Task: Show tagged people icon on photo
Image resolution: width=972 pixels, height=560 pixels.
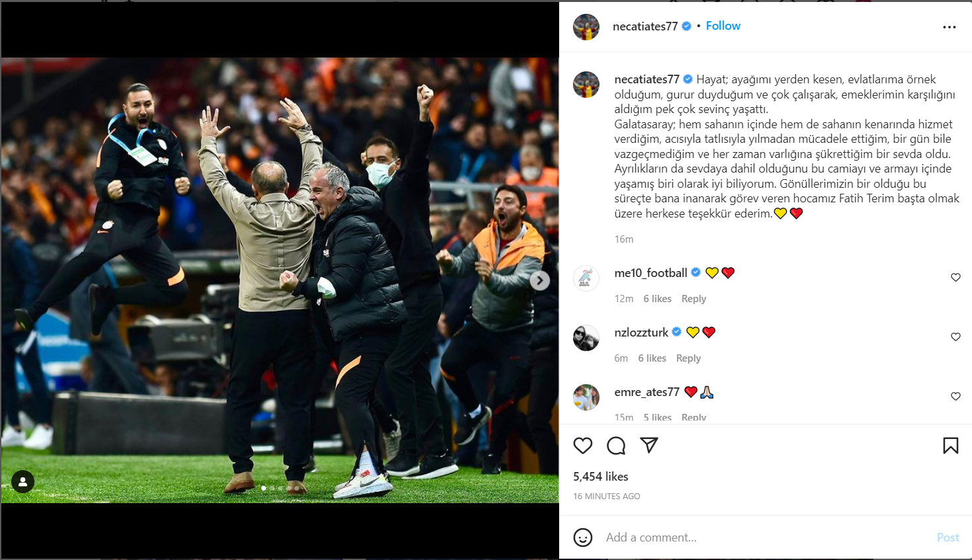Action: pos(22,482)
